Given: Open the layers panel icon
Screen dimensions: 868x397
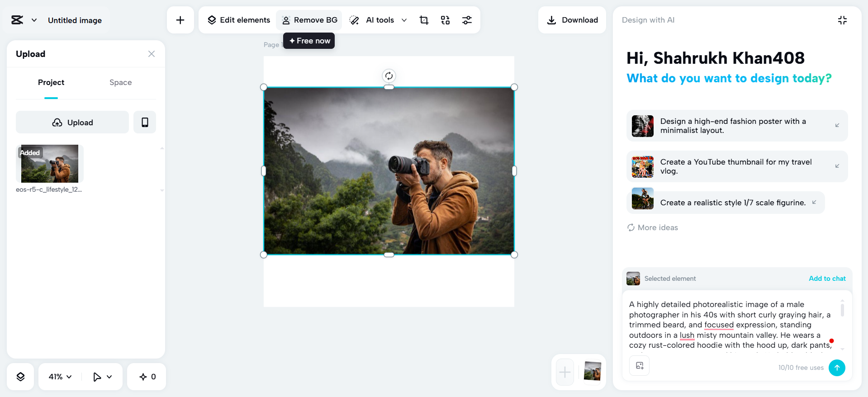Looking at the screenshot, I should point(20,377).
